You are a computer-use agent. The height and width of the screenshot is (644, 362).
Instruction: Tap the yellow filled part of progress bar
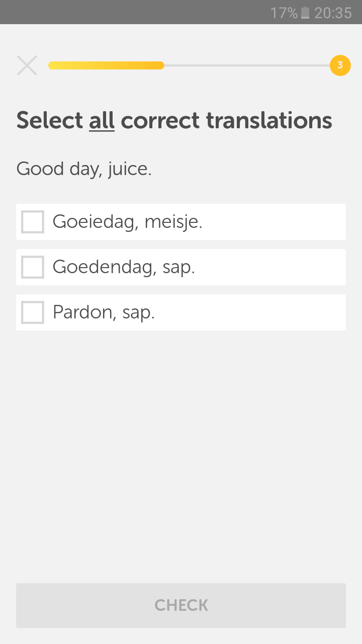pos(106,65)
